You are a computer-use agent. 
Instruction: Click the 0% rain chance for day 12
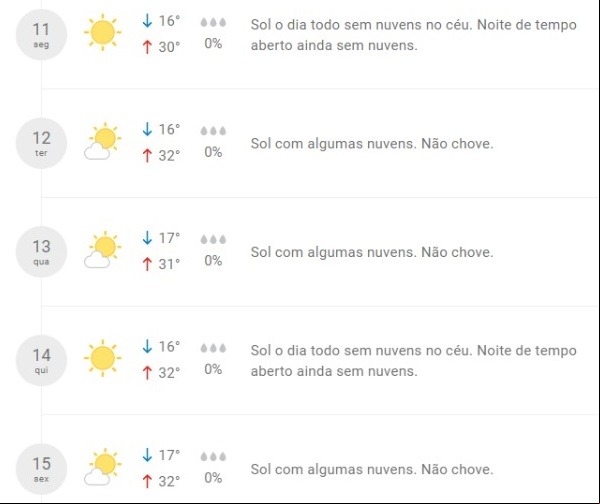pos(213,152)
